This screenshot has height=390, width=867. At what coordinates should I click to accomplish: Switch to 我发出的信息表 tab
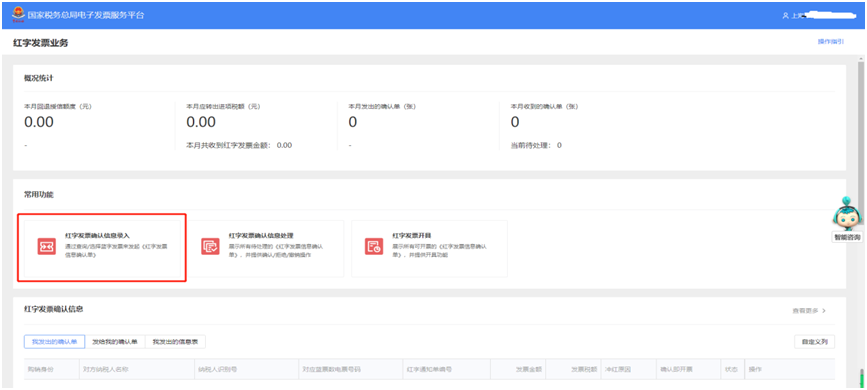[175, 342]
